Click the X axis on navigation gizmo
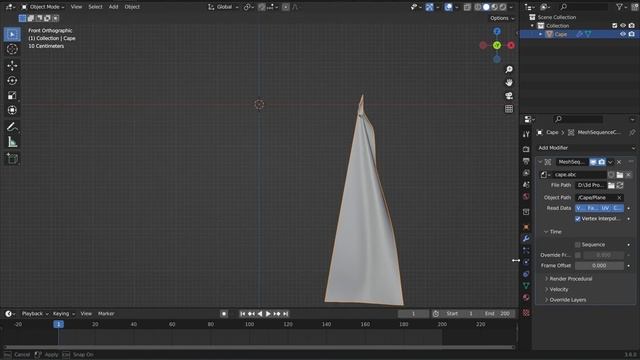 coord(511,45)
